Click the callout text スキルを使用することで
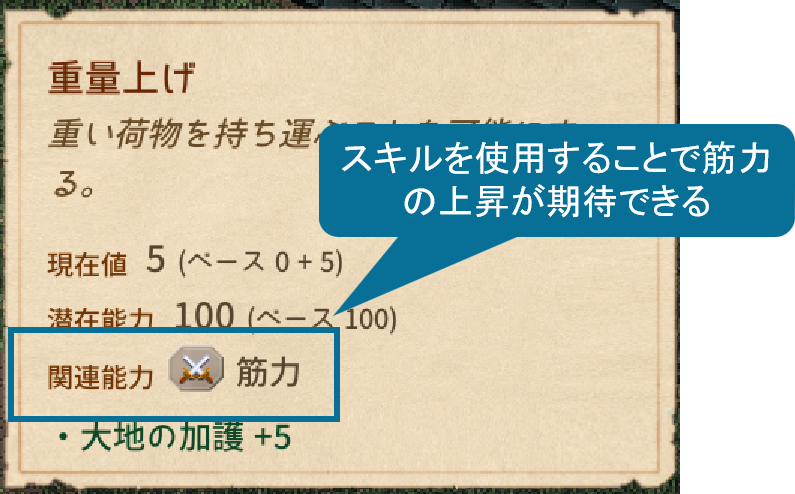The height and width of the screenshot is (494, 795). coord(521,158)
